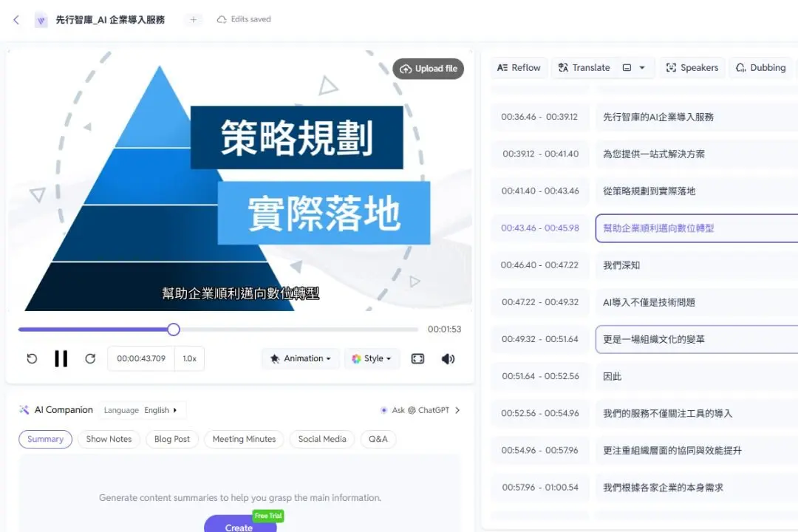Change the 1.0x playback speed
This screenshot has width=798, height=532.
pos(189,358)
